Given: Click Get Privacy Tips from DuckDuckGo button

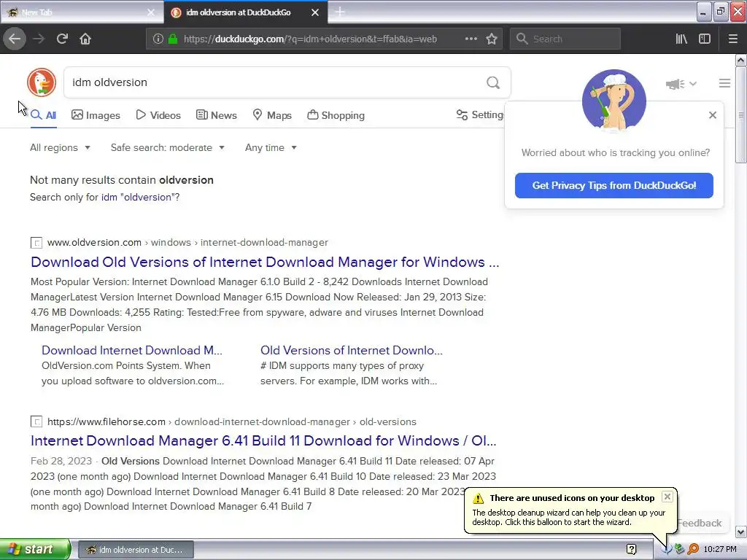Looking at the screenshot, I should tap(614, 185).
